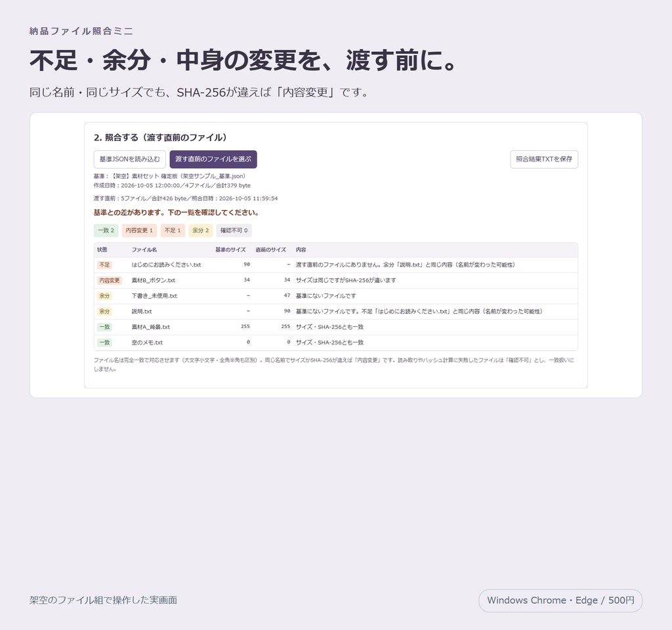Viewport: 672px width, 630px height.
Task: Select file name 素材A_背景.txt
Action: pyautogui.click(x=151, y=327)
